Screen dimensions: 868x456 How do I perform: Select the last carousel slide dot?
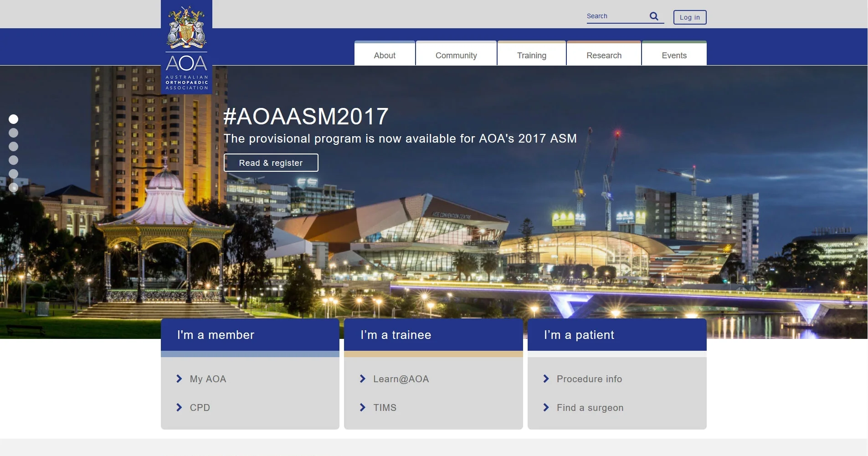14,187
